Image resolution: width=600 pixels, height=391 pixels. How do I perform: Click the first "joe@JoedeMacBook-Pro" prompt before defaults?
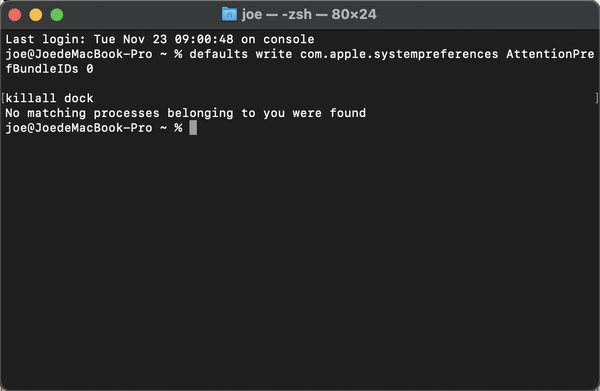point(79,54)
